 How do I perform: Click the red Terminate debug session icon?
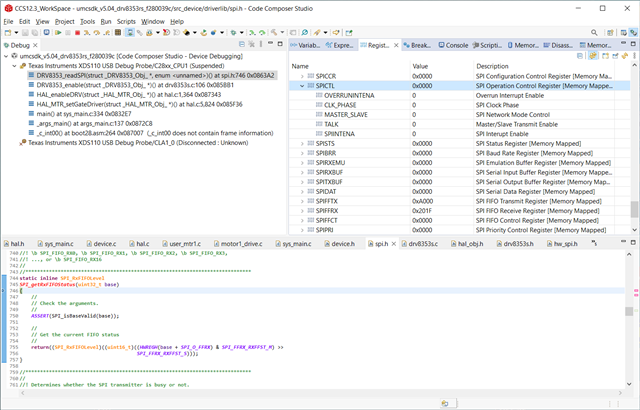pyautogui.click(x=78, y=33)
